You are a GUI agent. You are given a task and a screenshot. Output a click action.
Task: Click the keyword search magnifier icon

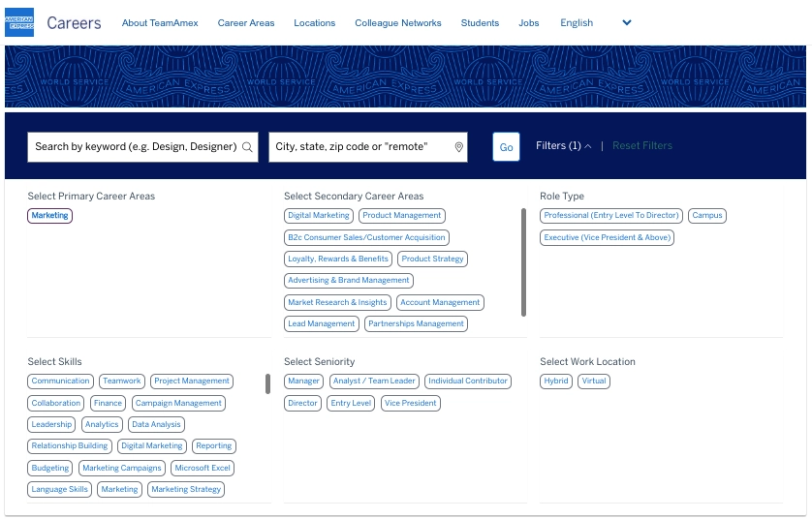pos(247,147)
